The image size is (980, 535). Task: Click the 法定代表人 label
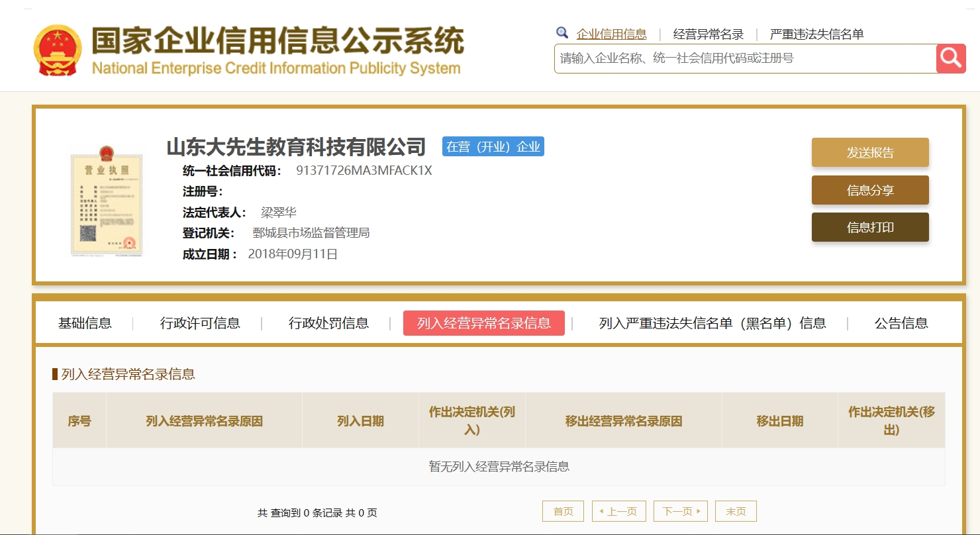[215, 213]
